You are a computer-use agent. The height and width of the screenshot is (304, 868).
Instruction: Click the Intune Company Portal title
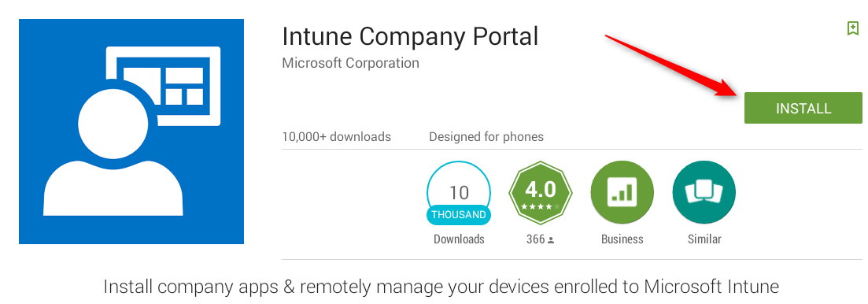coord(410,36)
